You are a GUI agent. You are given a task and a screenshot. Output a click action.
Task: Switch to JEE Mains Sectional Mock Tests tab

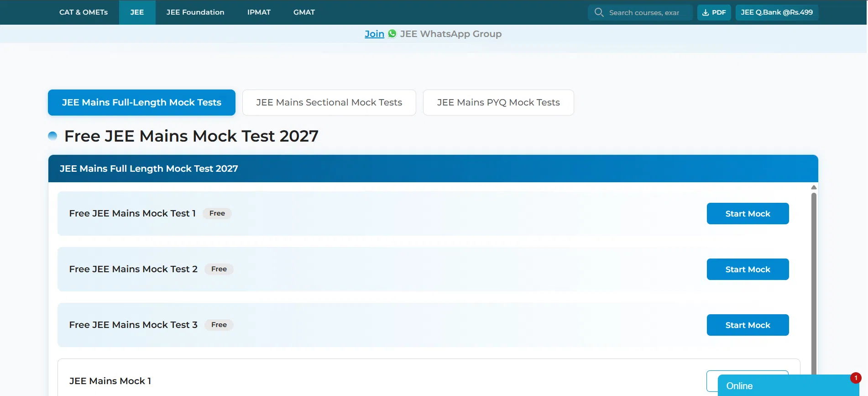coord(329,102)
